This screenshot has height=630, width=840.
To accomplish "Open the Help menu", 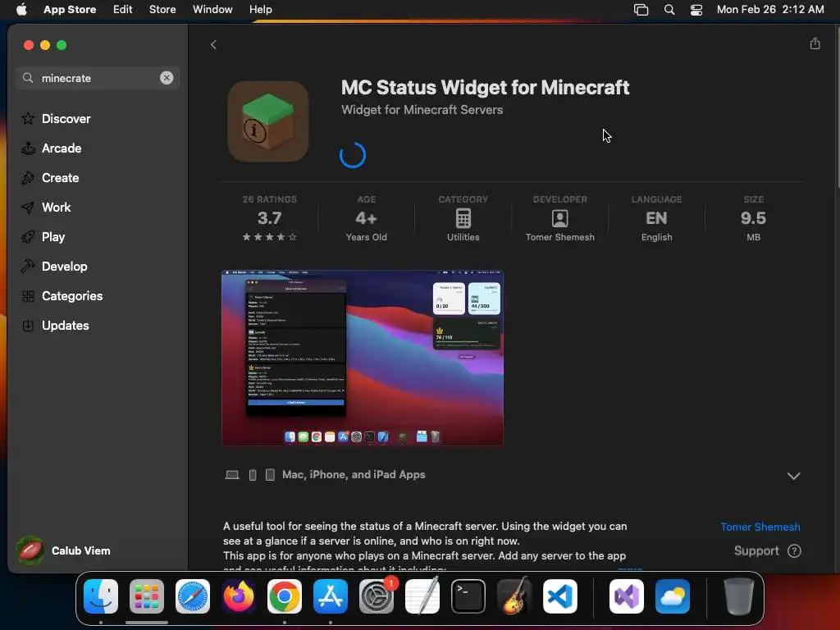I will click(260, 9).
